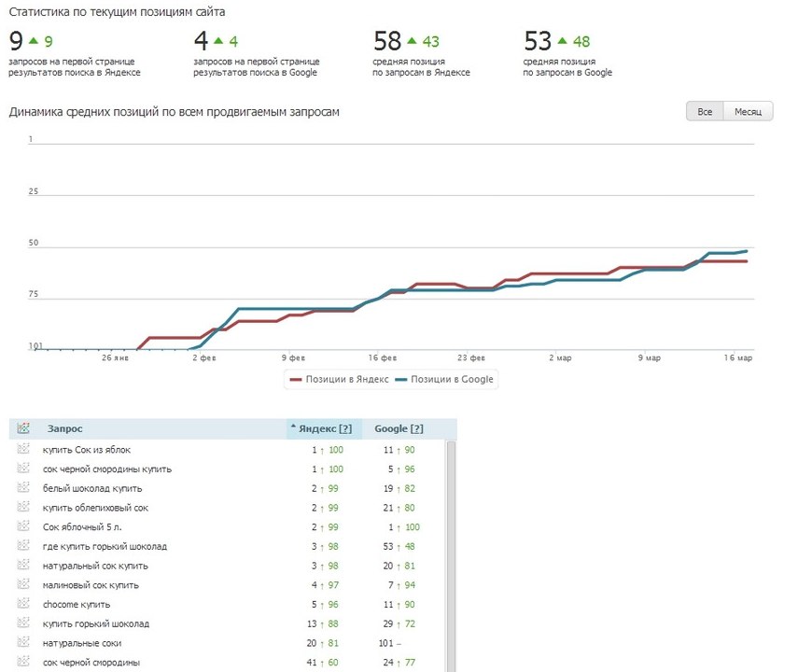Click the red Яндекс legend color marker

pos(297,380)
